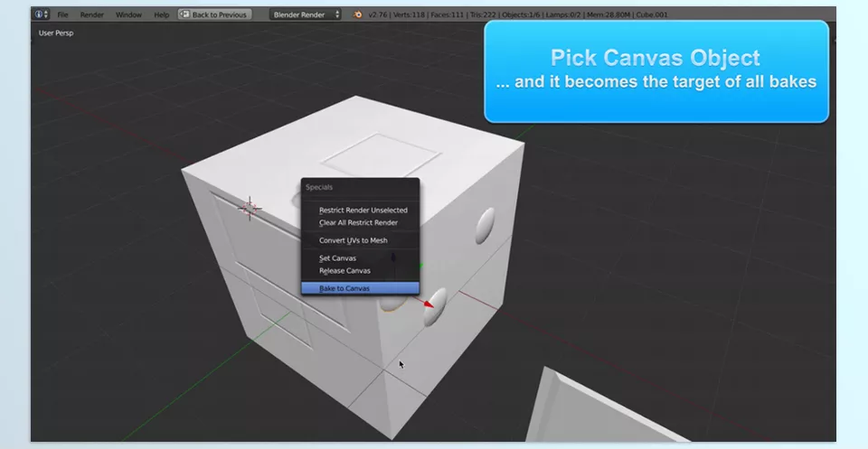The height and width of the screenshot is (449, 868).
Task: Click the Specials menu title
Action: point(319,187)
